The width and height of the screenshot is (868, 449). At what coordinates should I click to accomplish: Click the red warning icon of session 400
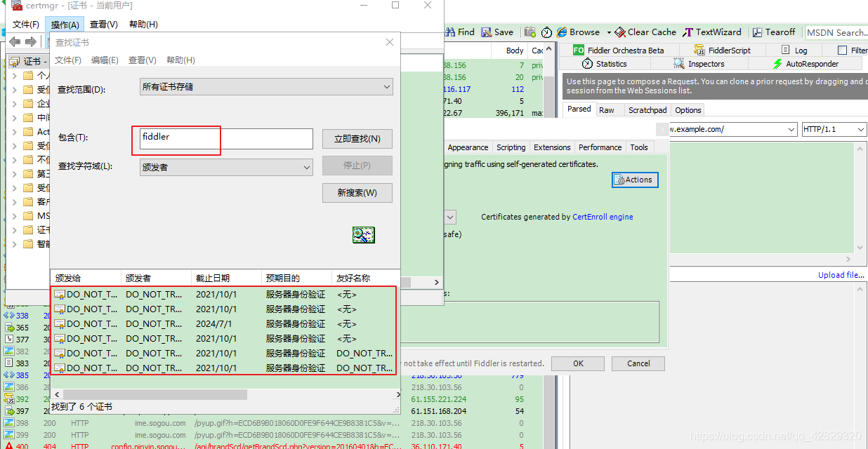pos(9,446)
